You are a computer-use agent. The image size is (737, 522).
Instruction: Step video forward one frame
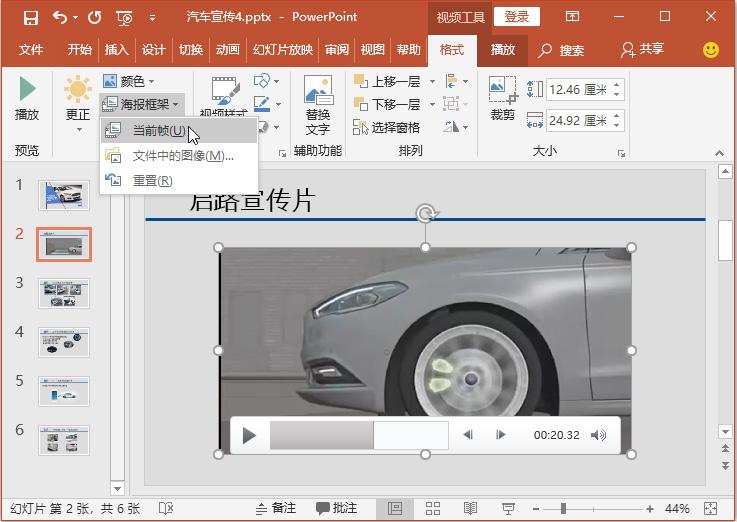501,435
